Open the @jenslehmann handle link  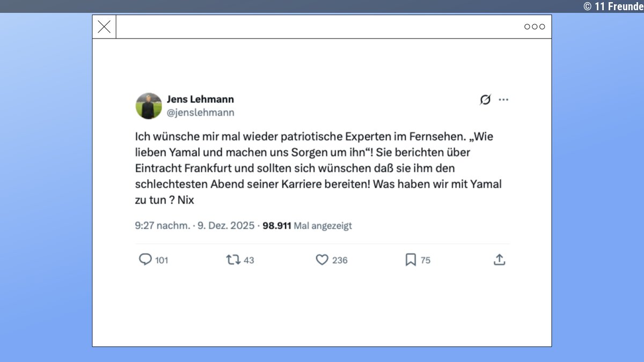pos(200,113)
